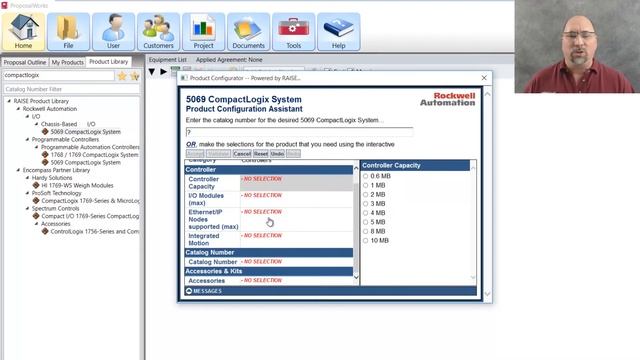This screenshot has width=640, height=360.
Task: Open the Equipment List tab
Action: 167,60
